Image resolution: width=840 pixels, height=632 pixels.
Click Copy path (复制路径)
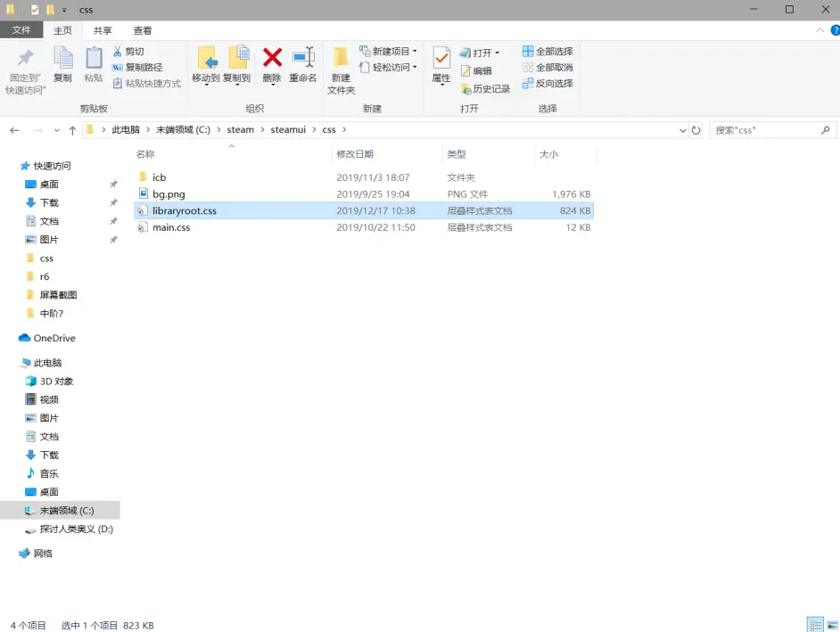[137, 68]
